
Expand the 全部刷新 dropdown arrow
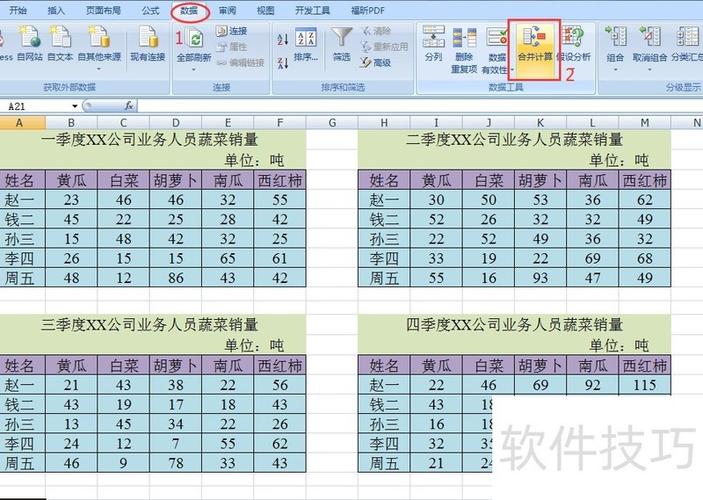click(x=194, y=70)
